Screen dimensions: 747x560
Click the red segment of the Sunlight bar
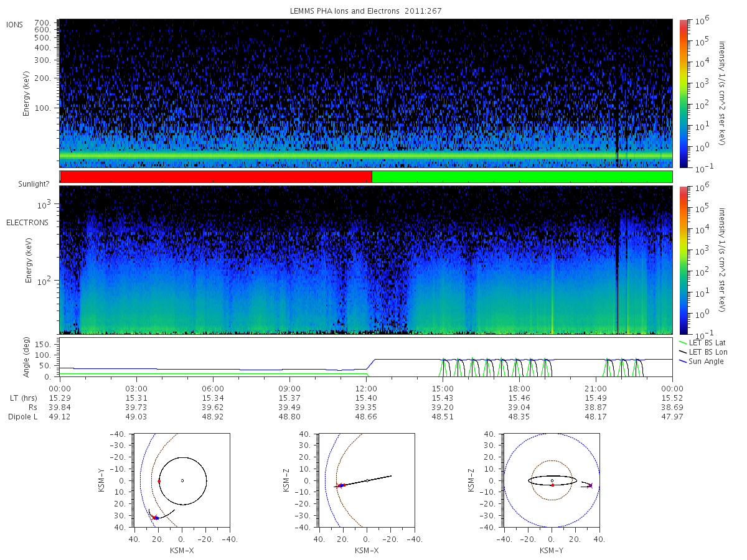[x=216, y=177]
